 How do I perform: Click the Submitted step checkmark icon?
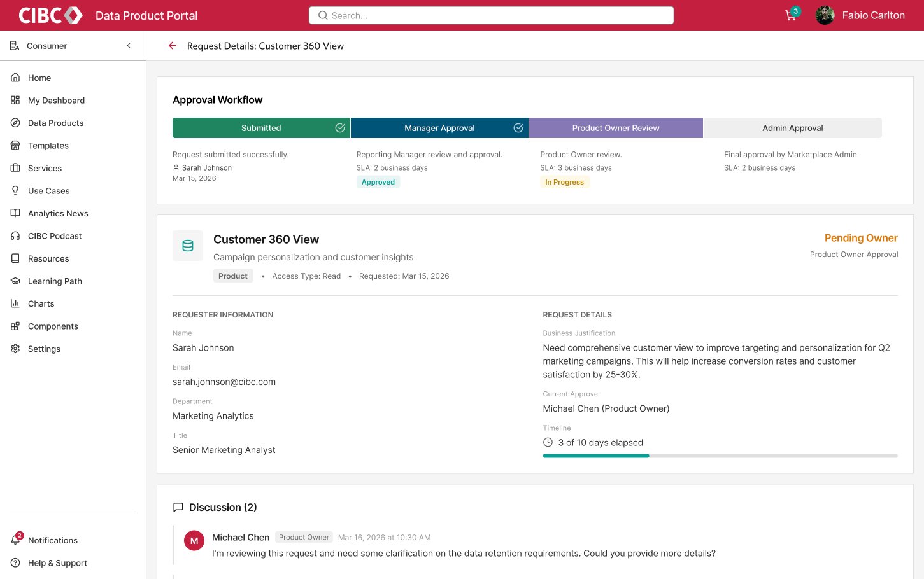pos(340,128)
